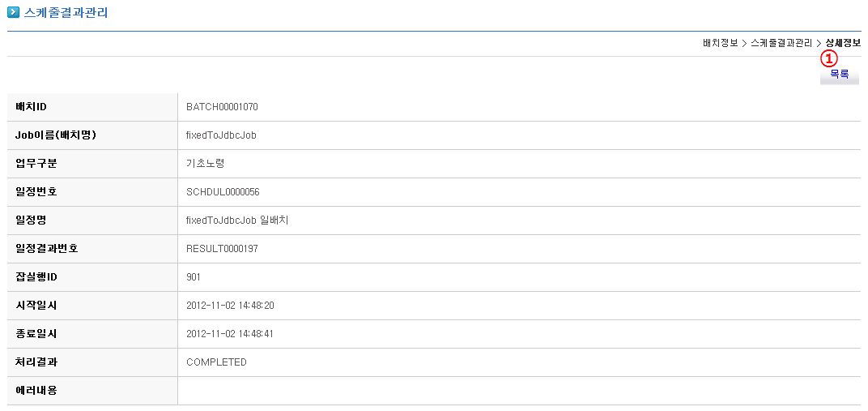868x411 pixels.
Task: Open 배치정보 in the breadcrumb
Action: 720,43
